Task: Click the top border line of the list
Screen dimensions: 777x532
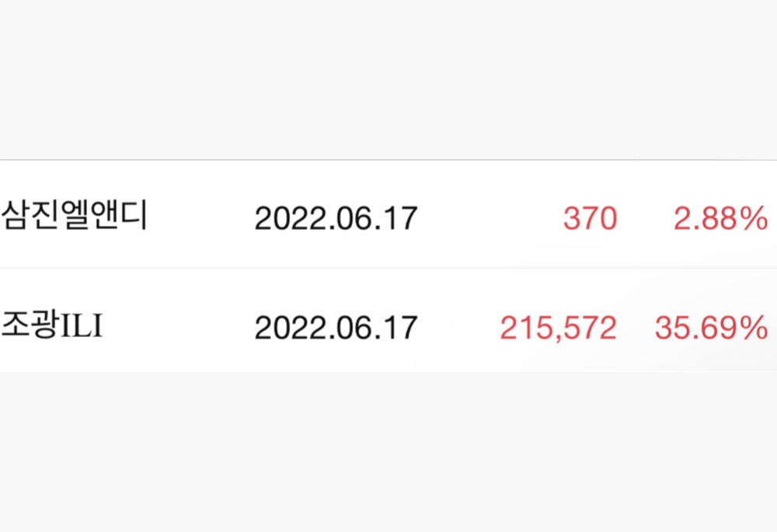Action: click(x=388, y=161)
